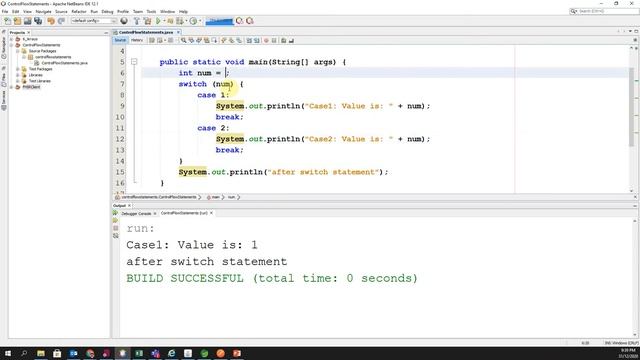Viewport: 640px width, 360px height.
Task: Select the ControlFlowStatements (run) output tab
Action: 184,213
